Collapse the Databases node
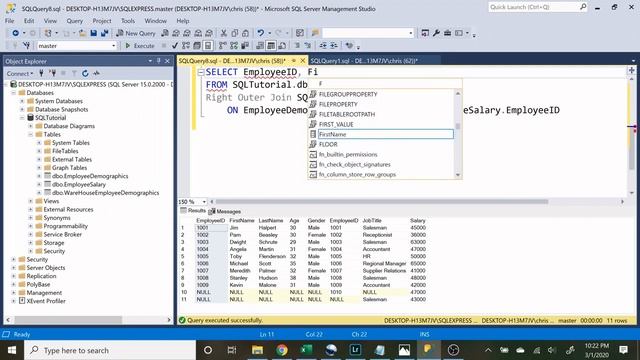 point(13,93)
